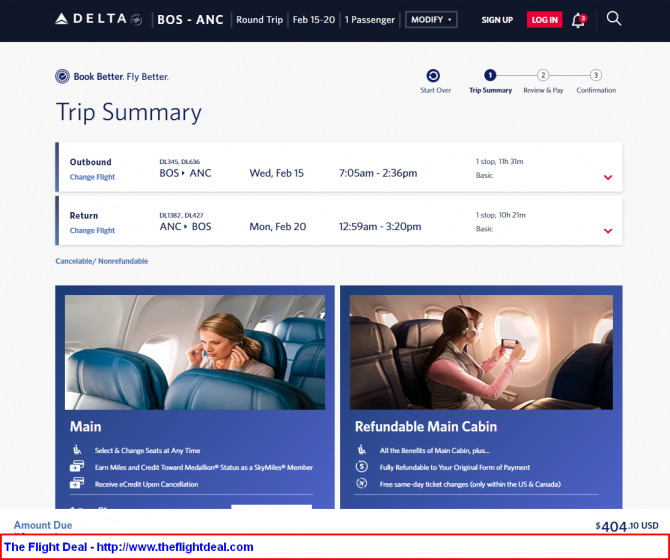The image size is (670, 560).
Task: Open the MODIFY dropdown
Action: click(x=431, y=20)
